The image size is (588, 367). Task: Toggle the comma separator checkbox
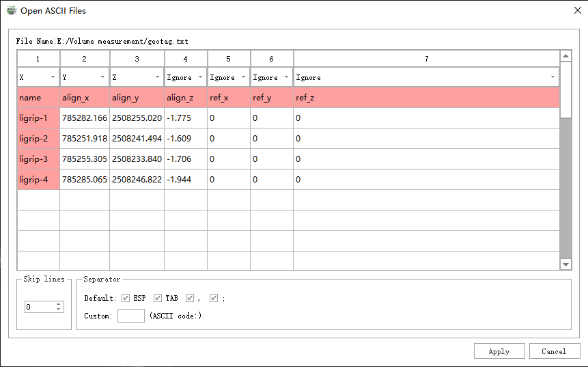pos(190,298)
